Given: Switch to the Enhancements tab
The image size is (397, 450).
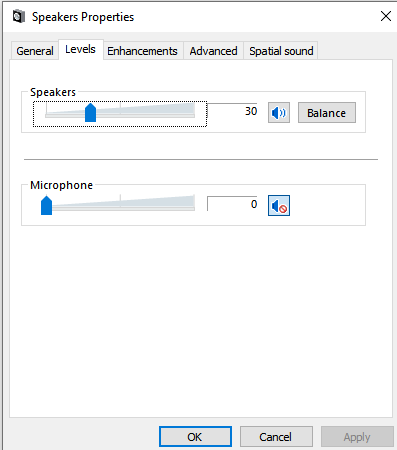Looking at the screenshot, I should (142, 51).
